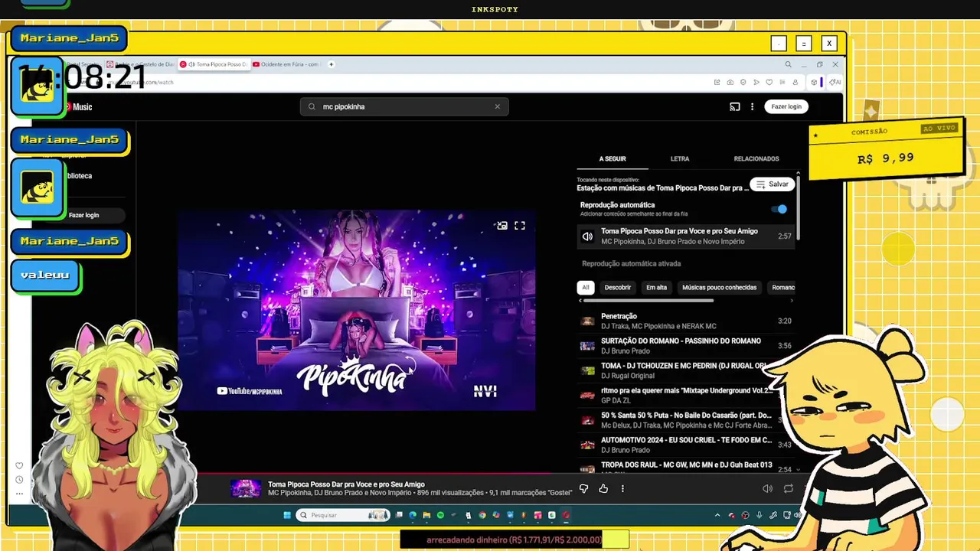
Task: Select the Em alta filter chip
Action: tap(656, 288)
